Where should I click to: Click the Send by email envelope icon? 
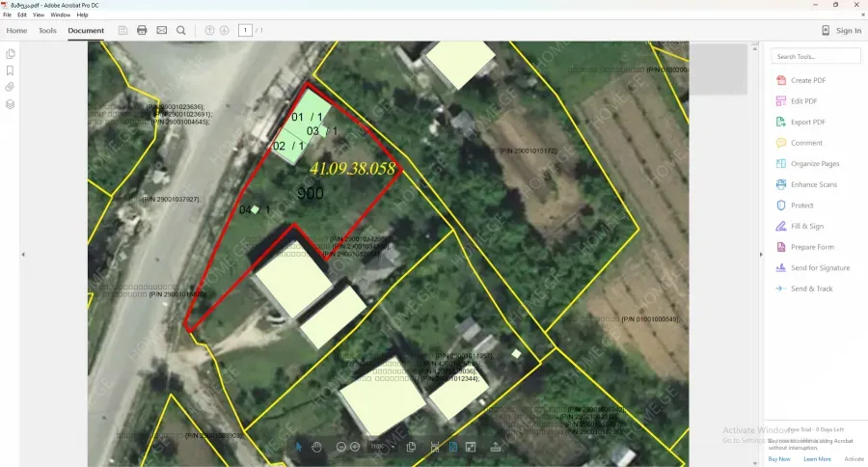coord(161,31)
